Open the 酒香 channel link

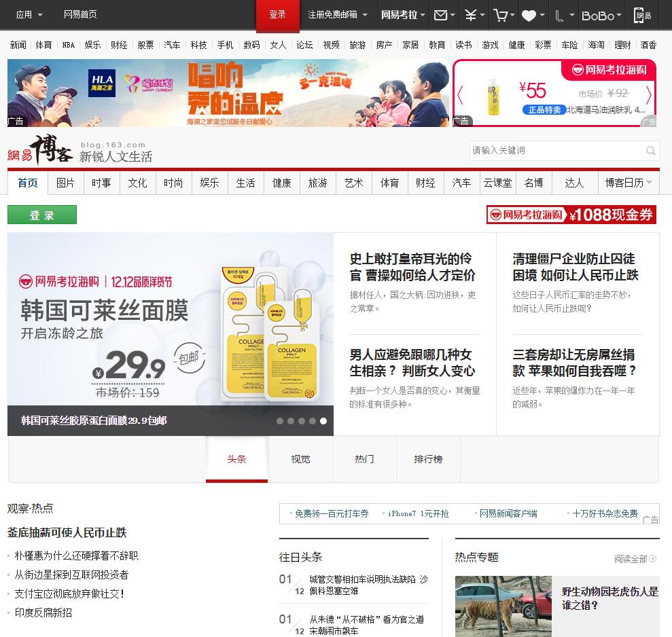[648, 45]
